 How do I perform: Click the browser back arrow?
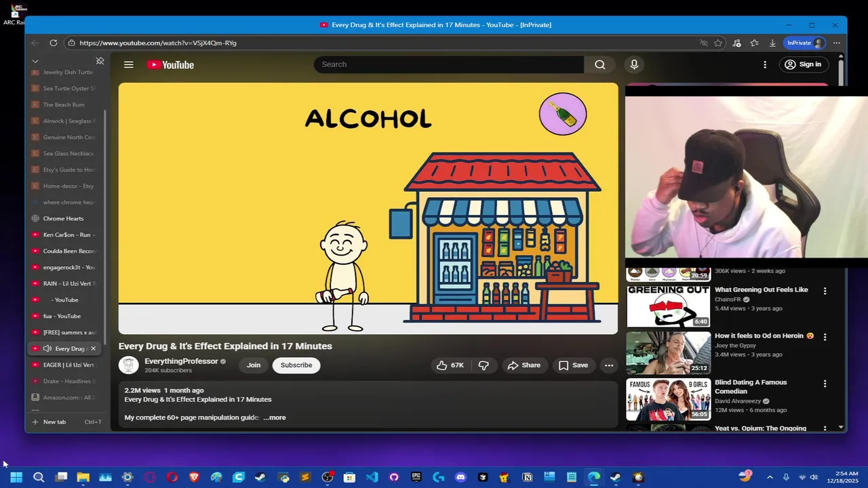(x=35, y=43)
